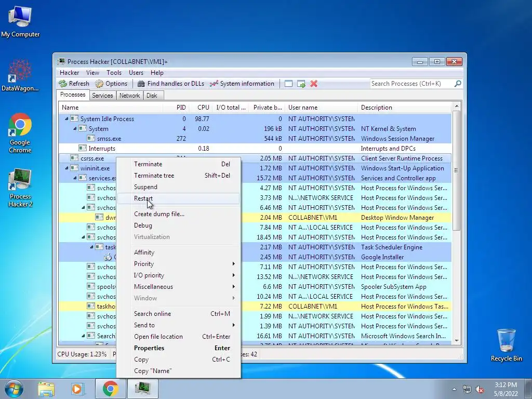
Task: Open Windows Explorer from taskbar
Action: [46, 389]
